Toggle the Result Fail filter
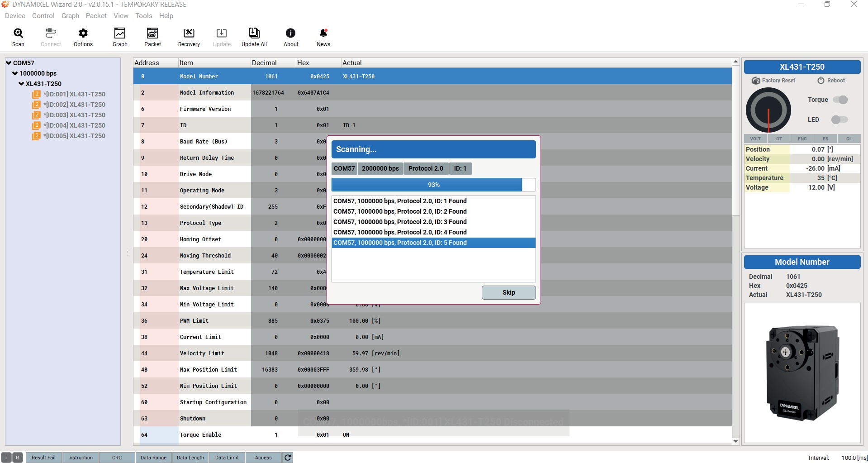Viewport: 868px width, 463px height. (43, 458)
